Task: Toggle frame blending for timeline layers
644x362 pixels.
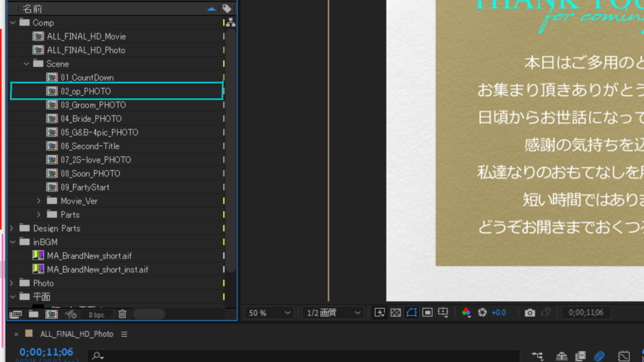Action: pos(580,356)
